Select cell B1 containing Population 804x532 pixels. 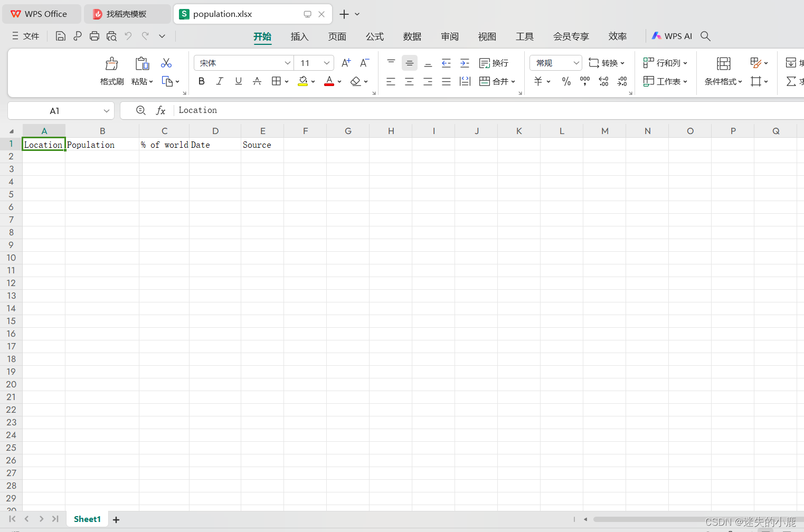coord(102,144)
